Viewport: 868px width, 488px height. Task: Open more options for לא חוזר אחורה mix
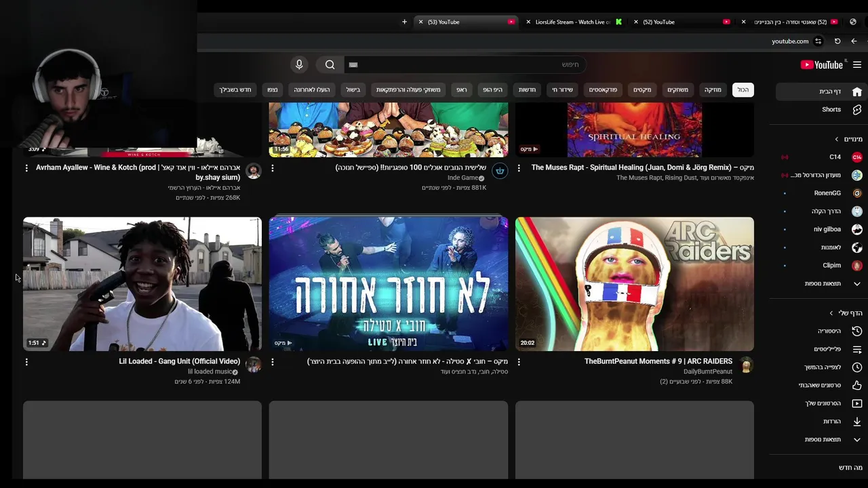(273, 362)
